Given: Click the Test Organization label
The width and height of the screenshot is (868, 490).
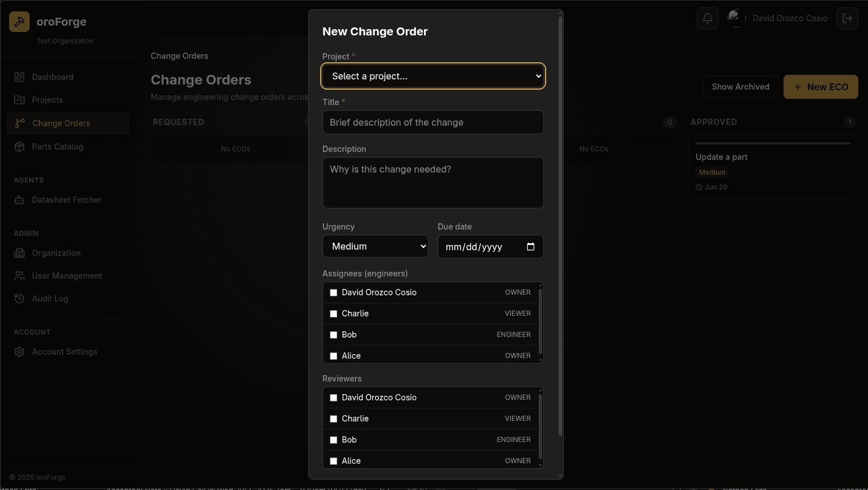Looking at the screenshot, I should tap(65, 41).
